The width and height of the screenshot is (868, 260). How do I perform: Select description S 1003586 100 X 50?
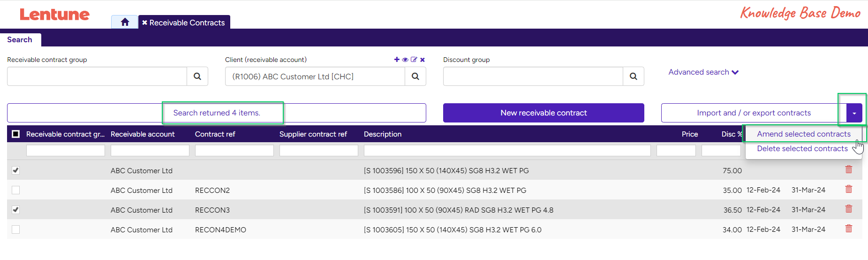[445, 190]
